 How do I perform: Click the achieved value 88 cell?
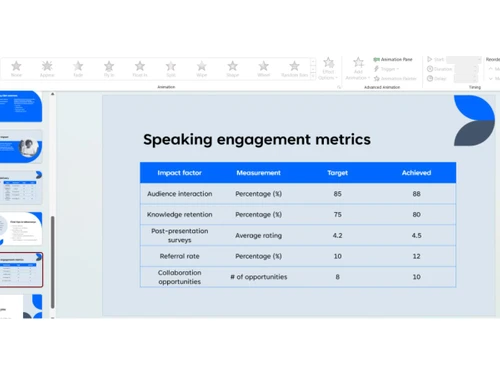[416, 194]
